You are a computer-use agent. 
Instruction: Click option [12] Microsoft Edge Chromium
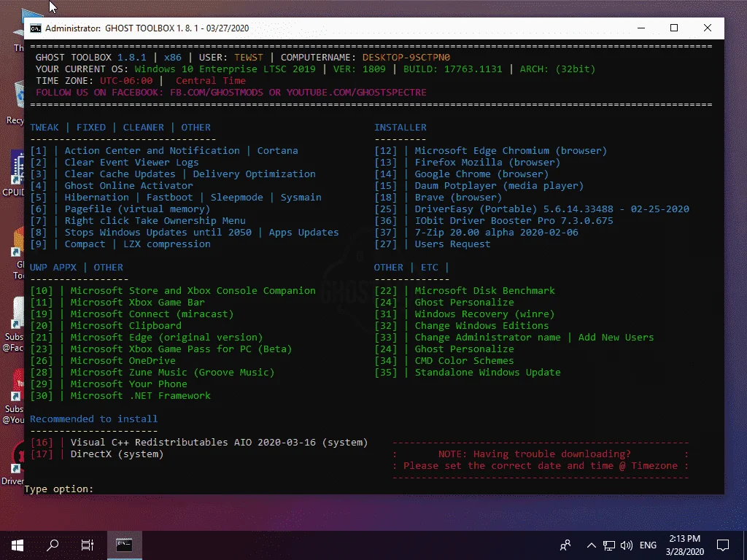491,150
